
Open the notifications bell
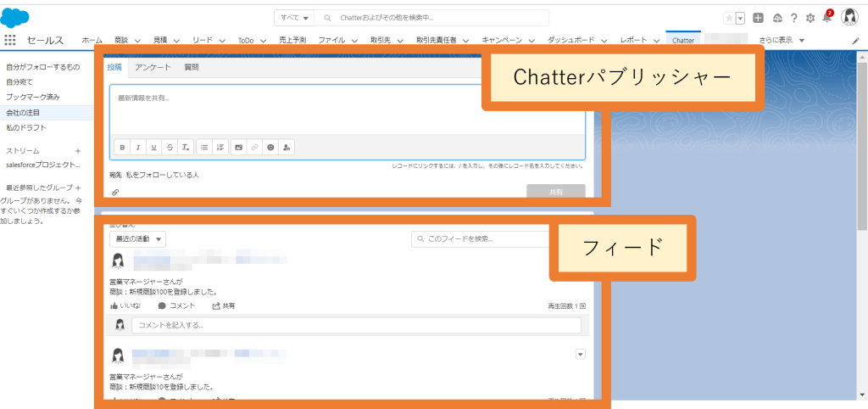pos(827,18)
